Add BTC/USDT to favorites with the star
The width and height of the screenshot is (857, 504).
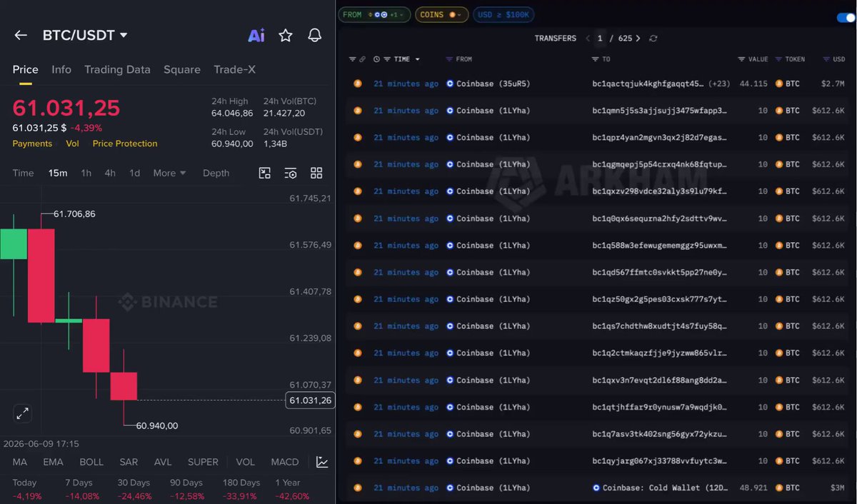pos(286,35)
